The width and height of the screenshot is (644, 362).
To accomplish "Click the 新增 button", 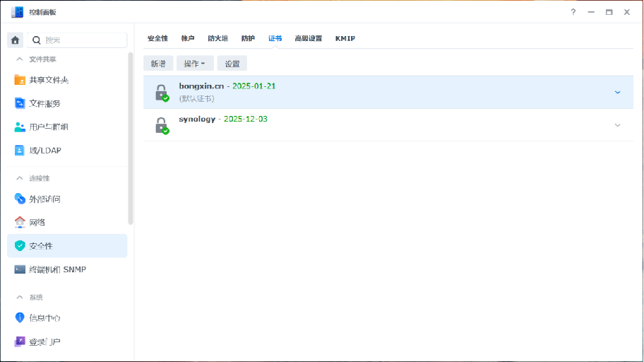I will click(158, 64).
